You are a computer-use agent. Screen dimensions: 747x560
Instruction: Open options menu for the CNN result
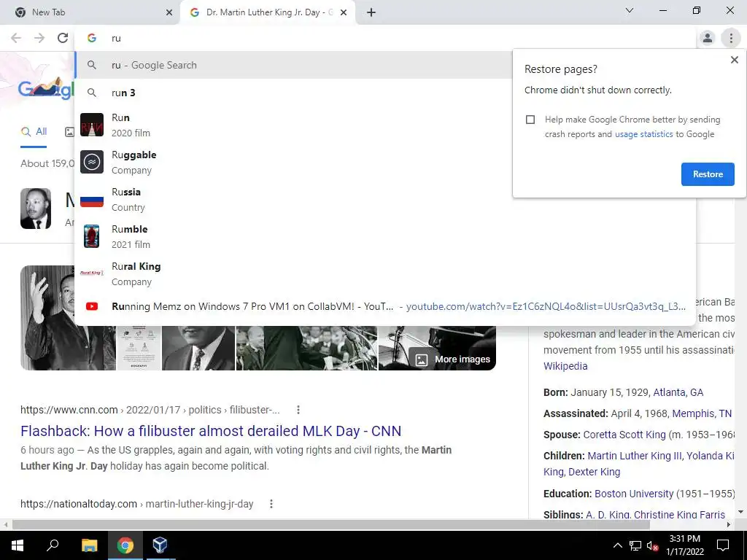tap(298, 410)
